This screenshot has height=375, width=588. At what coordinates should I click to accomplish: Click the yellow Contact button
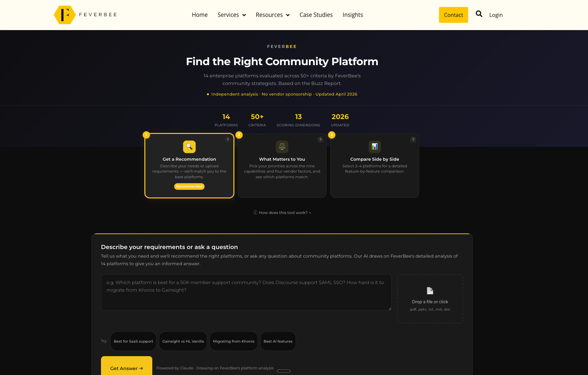click(x=454, y=15)
